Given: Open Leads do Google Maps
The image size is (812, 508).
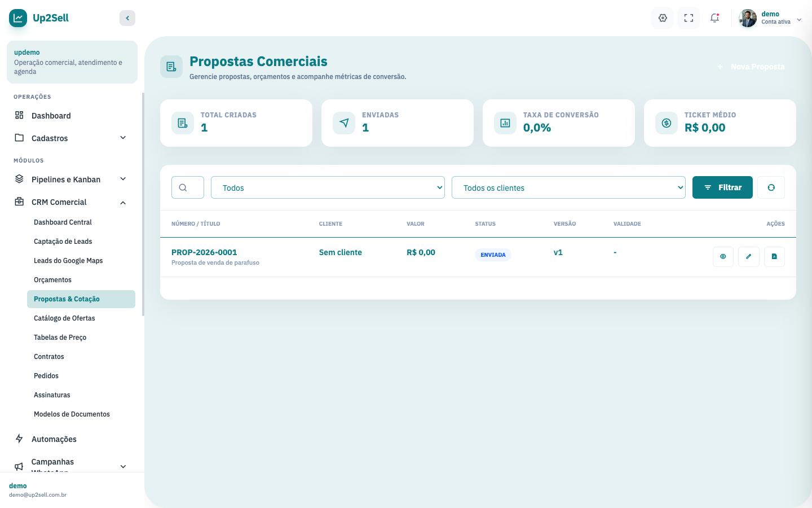Looking at the screenshot, I should (x=81, y=261).
